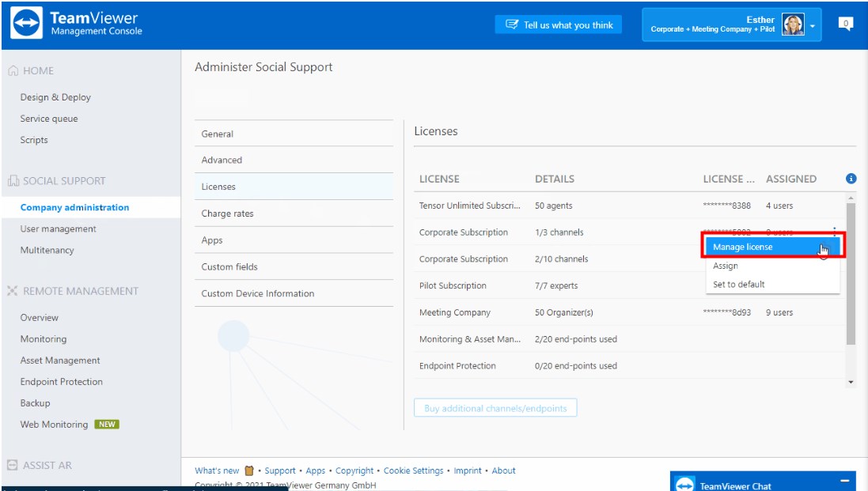Click the three-dot menu on Corporate Subscription row
Screen dimensions: 868x491
click(x=834, y=232)
